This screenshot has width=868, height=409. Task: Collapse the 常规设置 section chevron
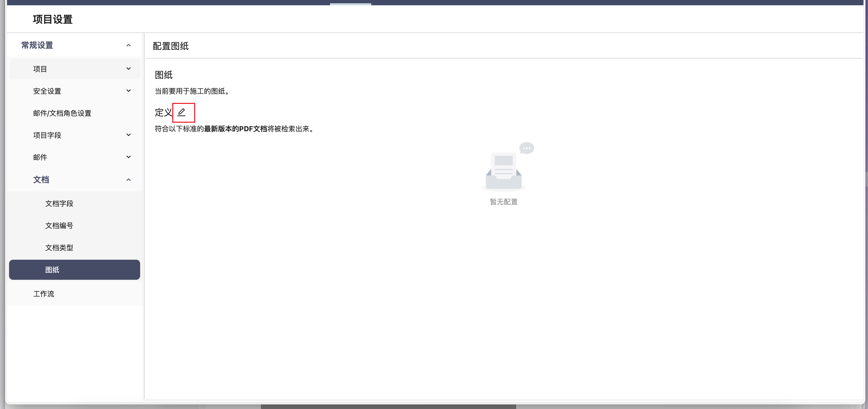point(128,45)
